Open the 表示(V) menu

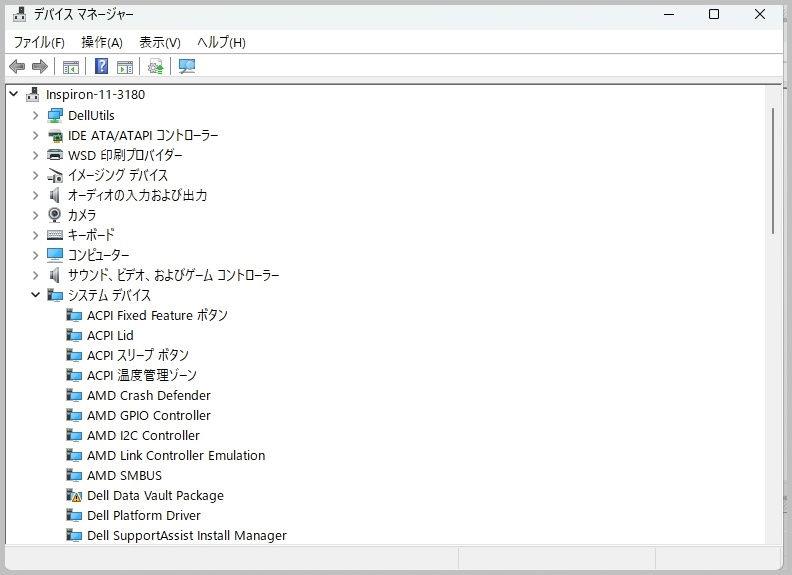[160, 42]
